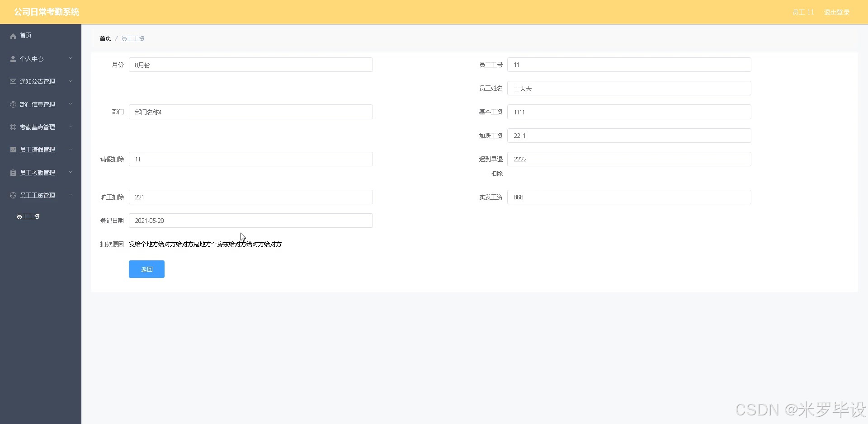The height and width of the screenshot is (424, 868).
Task: Click the icon beside 考勤基点管理
Action: coord(13,127)
